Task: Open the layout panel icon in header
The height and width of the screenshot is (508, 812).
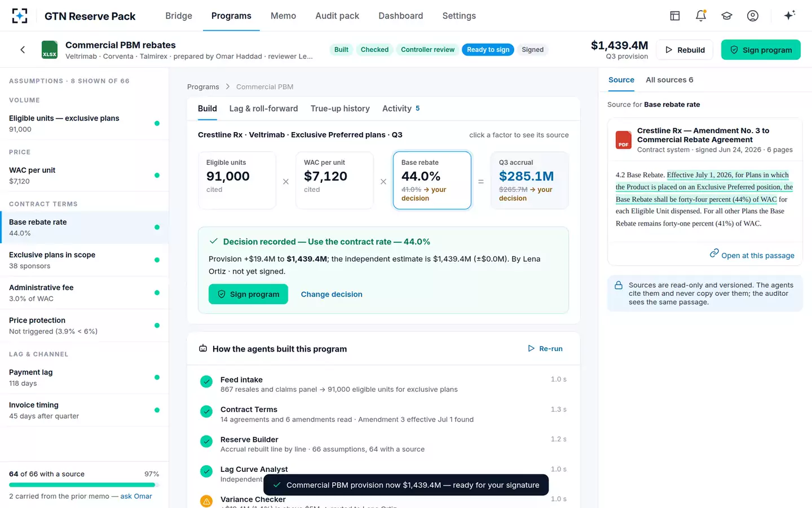Action: pyautogui.click(x=675, y=16)
